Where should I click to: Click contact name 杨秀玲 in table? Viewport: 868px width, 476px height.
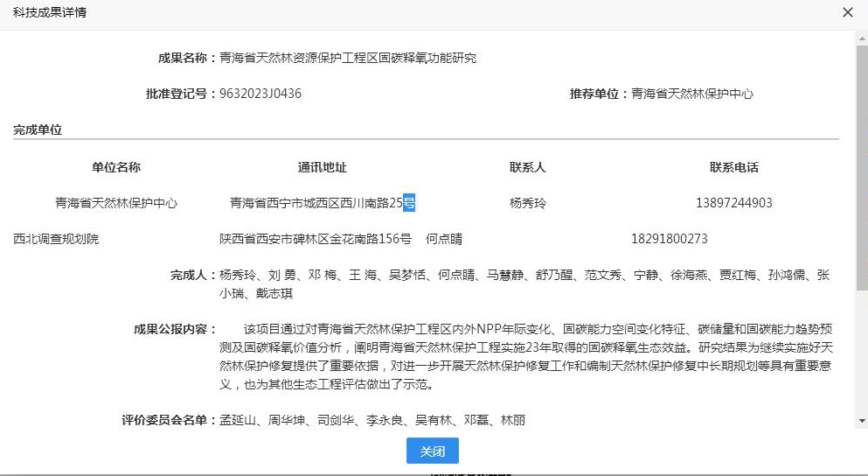point(527,203)
